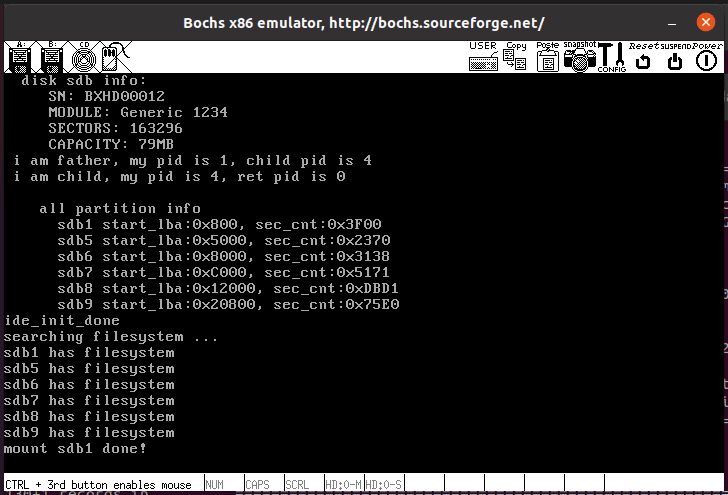The height and width of the screenshot is (495, 728).
Task: Click the 'searching filesystem ...' line
Action: [110, 337]
